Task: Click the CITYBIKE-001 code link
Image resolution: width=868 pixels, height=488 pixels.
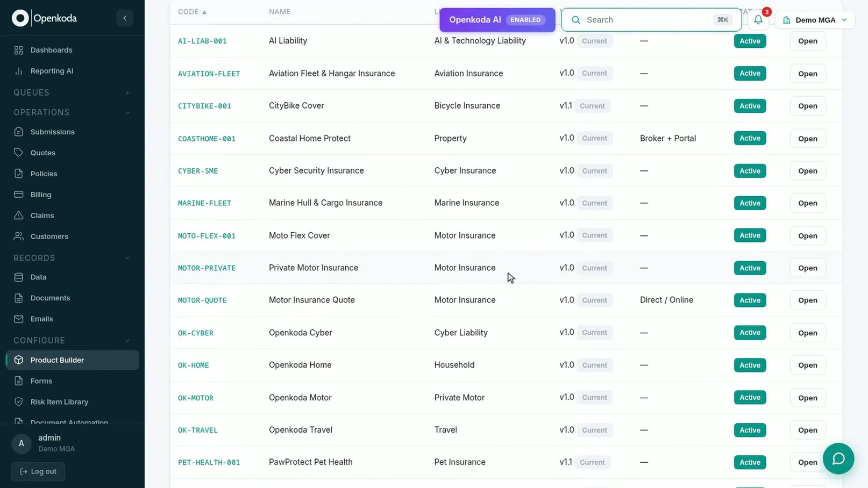Action: coord(204,106)
